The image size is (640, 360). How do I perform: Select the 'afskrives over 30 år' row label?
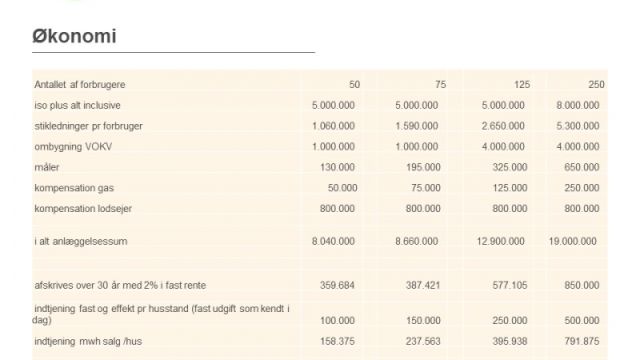point(120,285)
